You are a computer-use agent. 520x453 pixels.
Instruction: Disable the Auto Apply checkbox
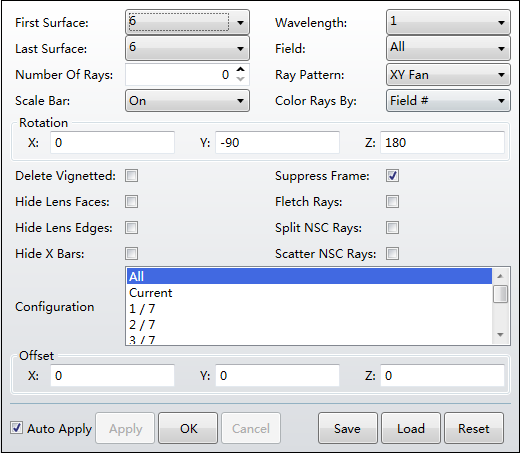click(x=16, y=428)
